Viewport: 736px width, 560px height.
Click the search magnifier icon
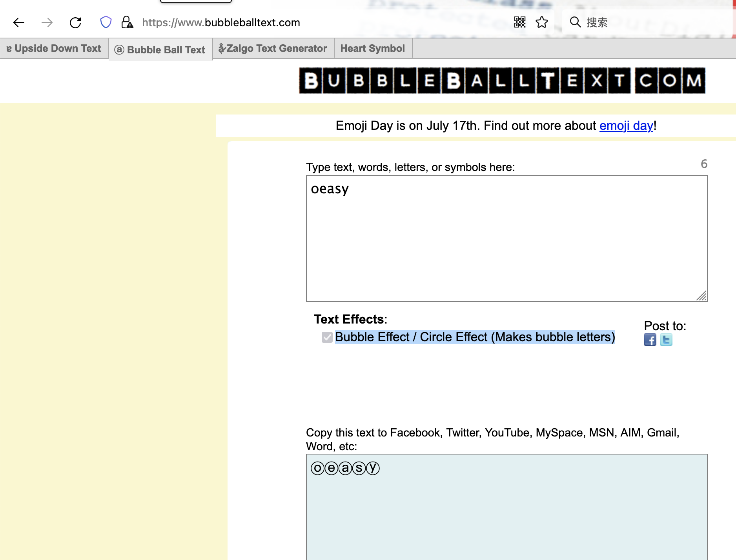[x=575, y=22]
